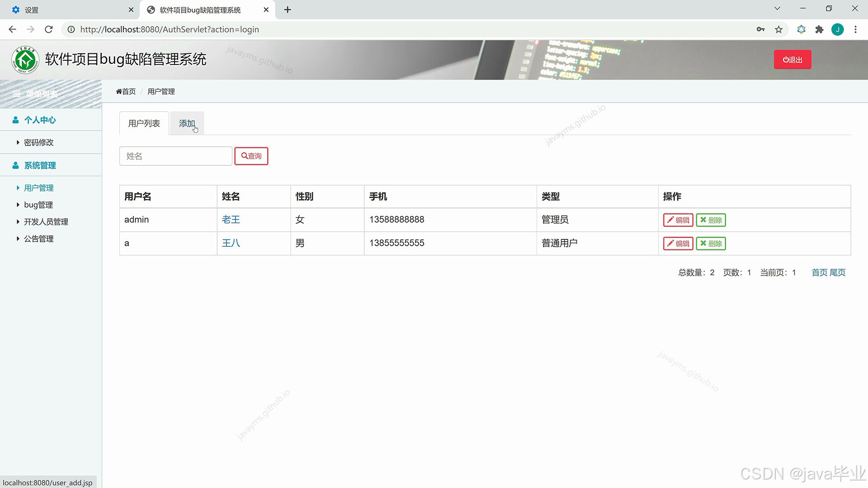Viewport: 868px width, 488px height.
Task: Open a new browser tab with plus icon
Action: [288, 9]
